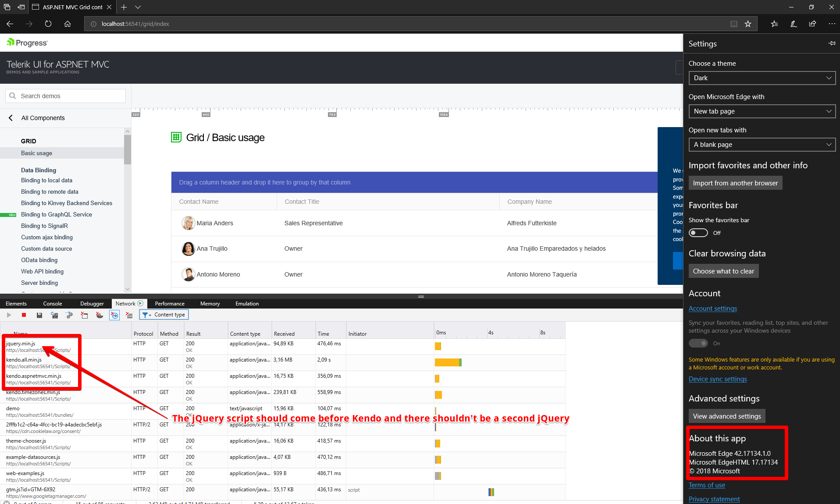Toggle Show the favorites bar switch

click(x=698, y=233)
